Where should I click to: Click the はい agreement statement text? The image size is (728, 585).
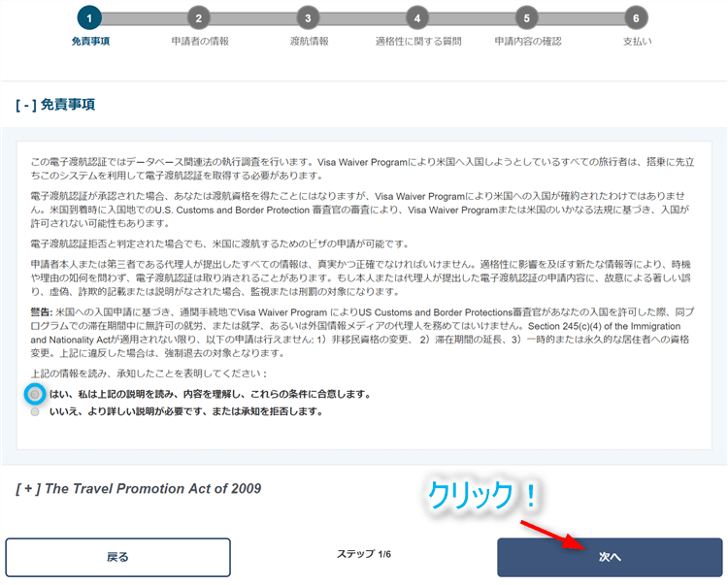(x=210, y=395)
